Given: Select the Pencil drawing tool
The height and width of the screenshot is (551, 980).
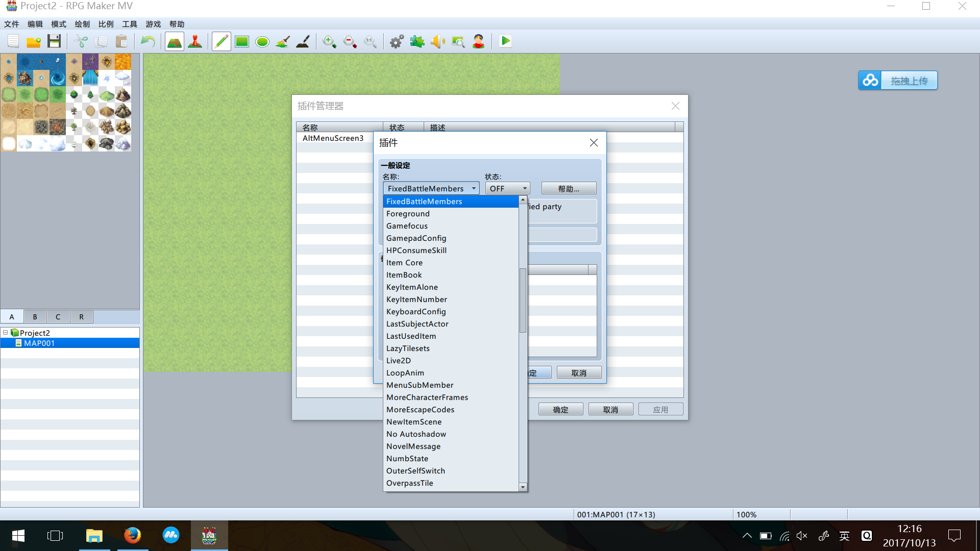Looking at the screenshot, I should [222, 41].
